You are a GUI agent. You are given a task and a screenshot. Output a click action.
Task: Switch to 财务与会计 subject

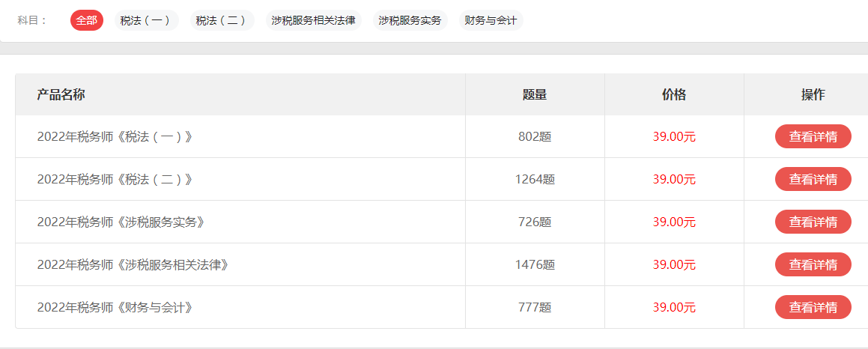(x=491, y=20)
